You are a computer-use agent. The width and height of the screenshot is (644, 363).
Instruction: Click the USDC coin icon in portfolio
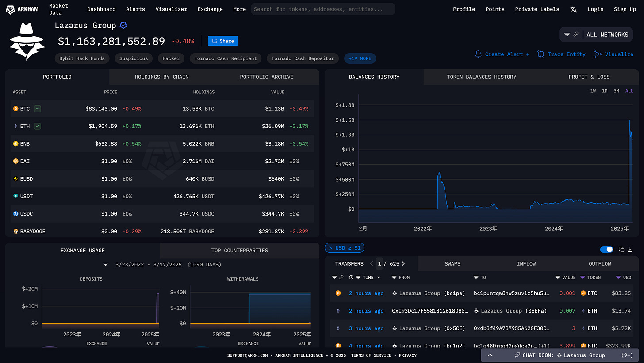pyautogui.click(x=16, y=214)
